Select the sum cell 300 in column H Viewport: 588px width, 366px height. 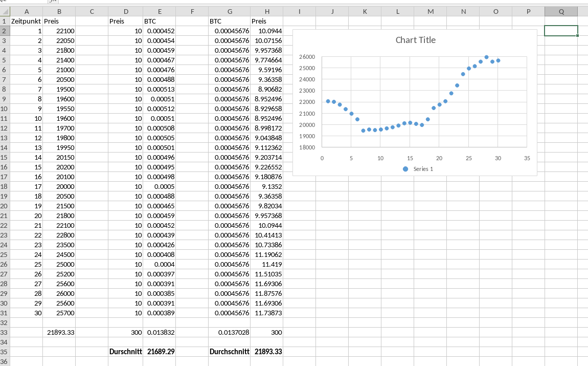pyautogui.click(x=266, y=332)
